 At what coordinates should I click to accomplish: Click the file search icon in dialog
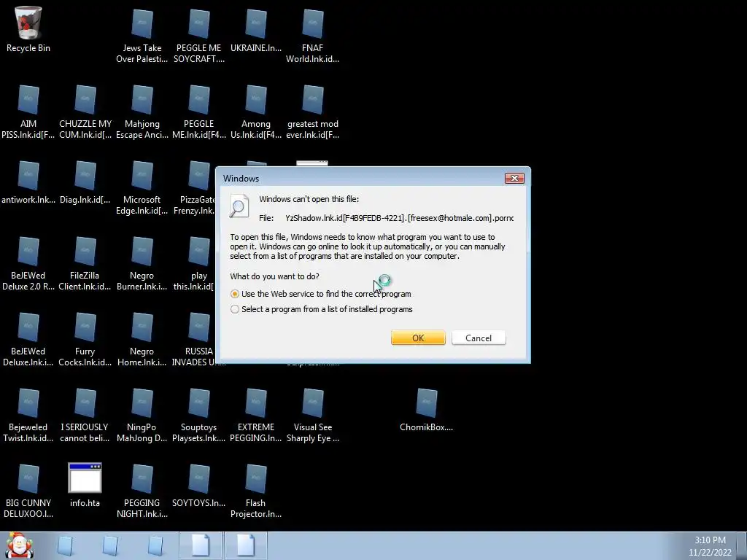point(239,206)
